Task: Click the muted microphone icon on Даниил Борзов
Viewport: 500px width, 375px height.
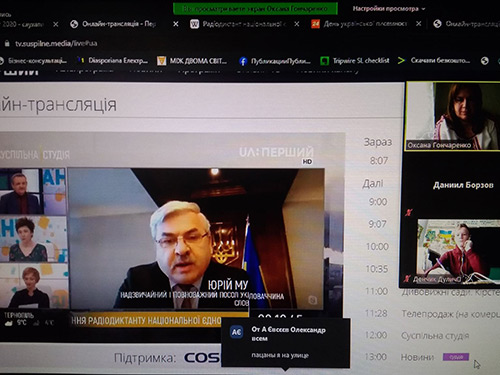Action: click(x=409, y=212)
